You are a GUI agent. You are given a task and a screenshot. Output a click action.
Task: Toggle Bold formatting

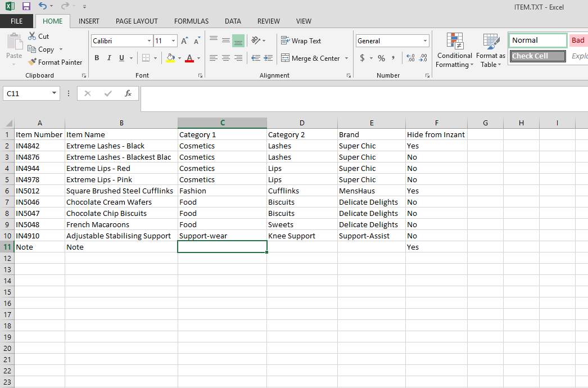point(97,58)
